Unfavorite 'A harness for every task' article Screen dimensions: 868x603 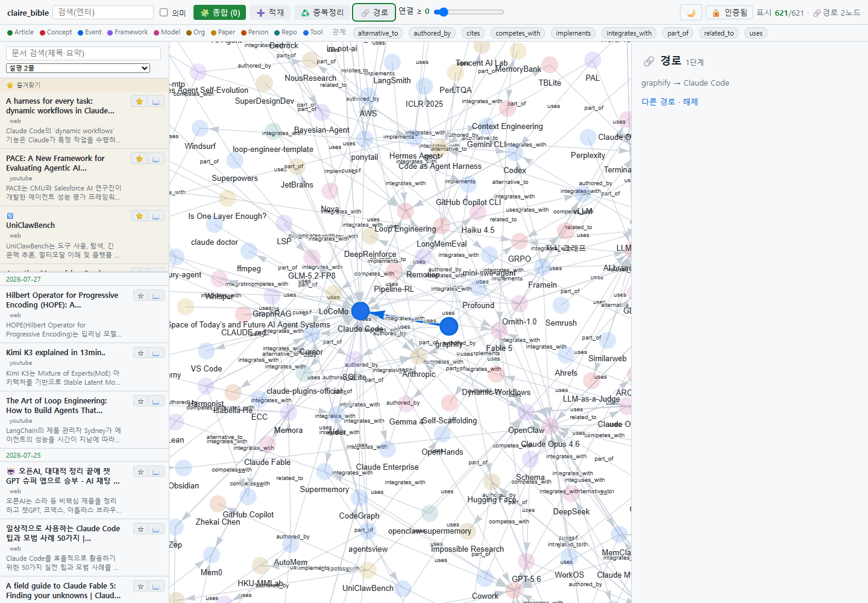[140, 101]
